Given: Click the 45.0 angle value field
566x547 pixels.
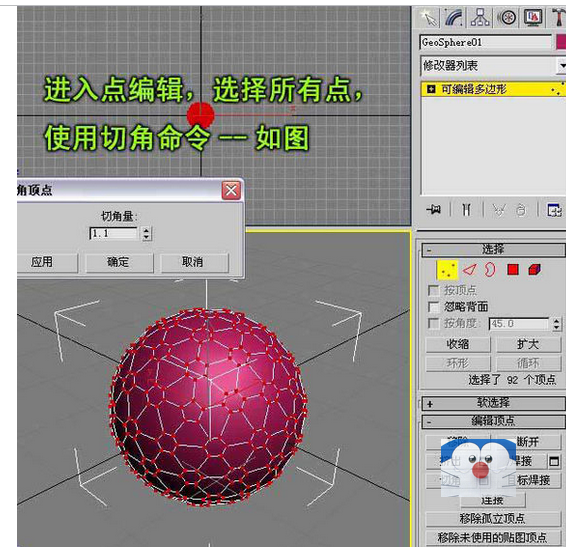Looking at the screenshot, I should (x=519, y=324).
